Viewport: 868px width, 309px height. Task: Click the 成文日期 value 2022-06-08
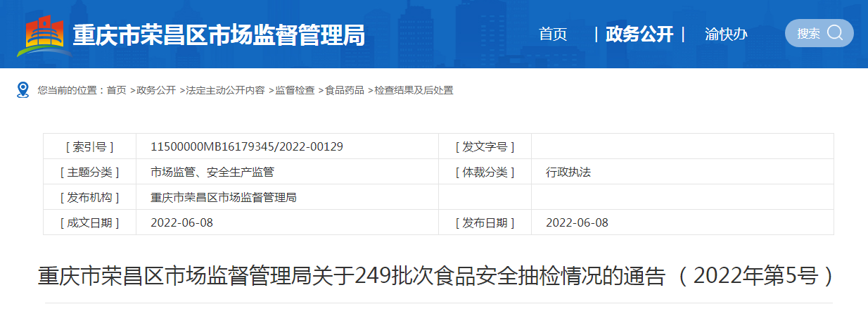[181, 222]
